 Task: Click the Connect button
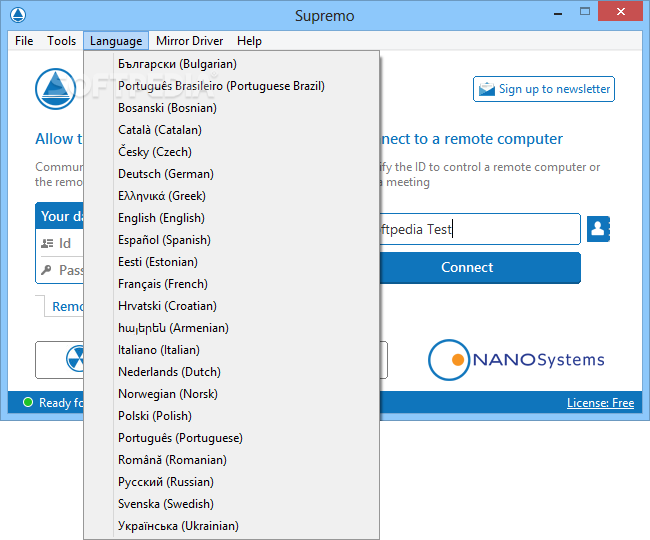tap(480, 267)
